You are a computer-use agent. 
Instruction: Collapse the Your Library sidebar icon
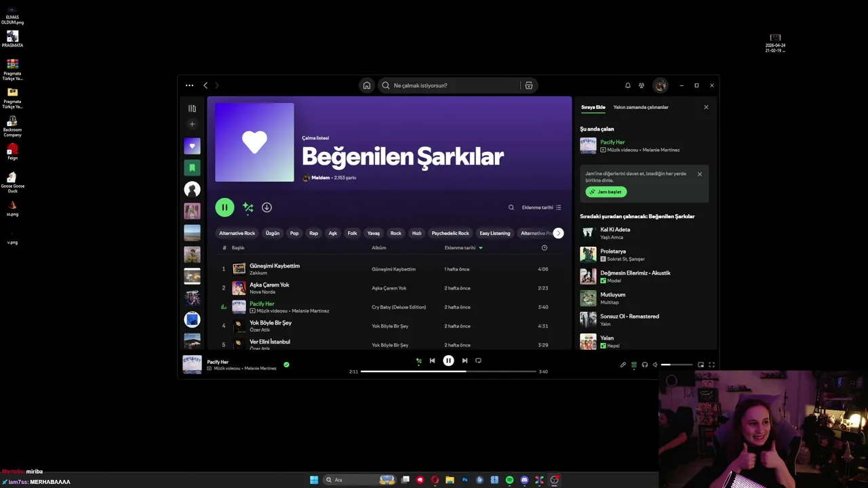pyautogui.click(x=192, y=108)
